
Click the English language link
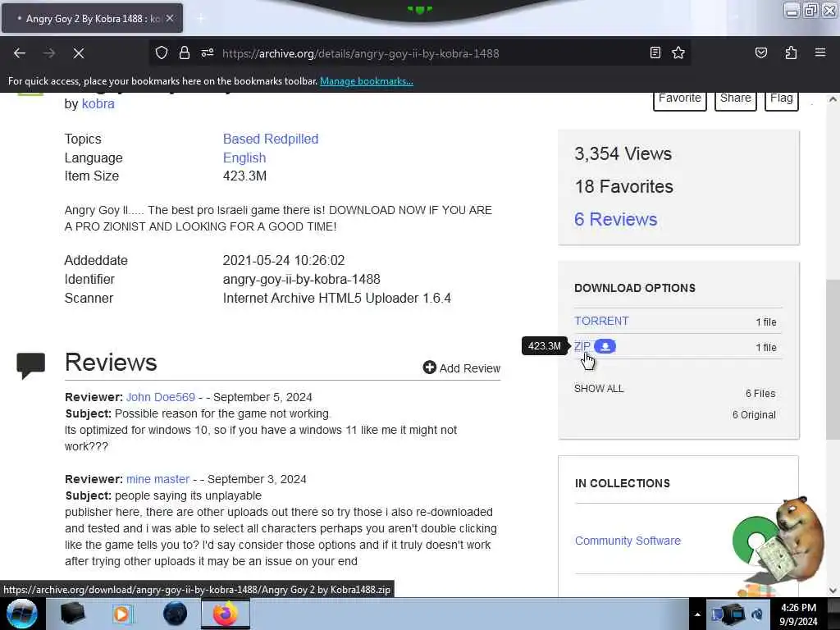pos(244,157)
